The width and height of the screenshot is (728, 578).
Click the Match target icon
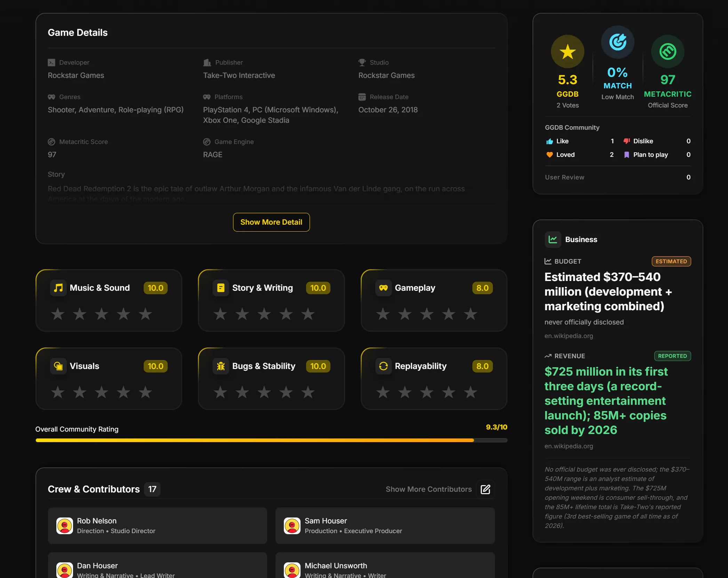617,42
